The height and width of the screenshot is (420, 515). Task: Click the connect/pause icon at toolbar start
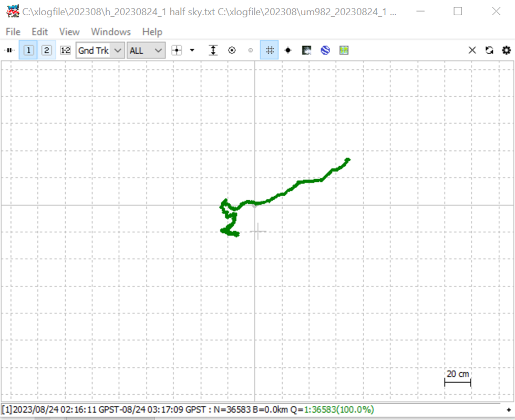point(9,50)
